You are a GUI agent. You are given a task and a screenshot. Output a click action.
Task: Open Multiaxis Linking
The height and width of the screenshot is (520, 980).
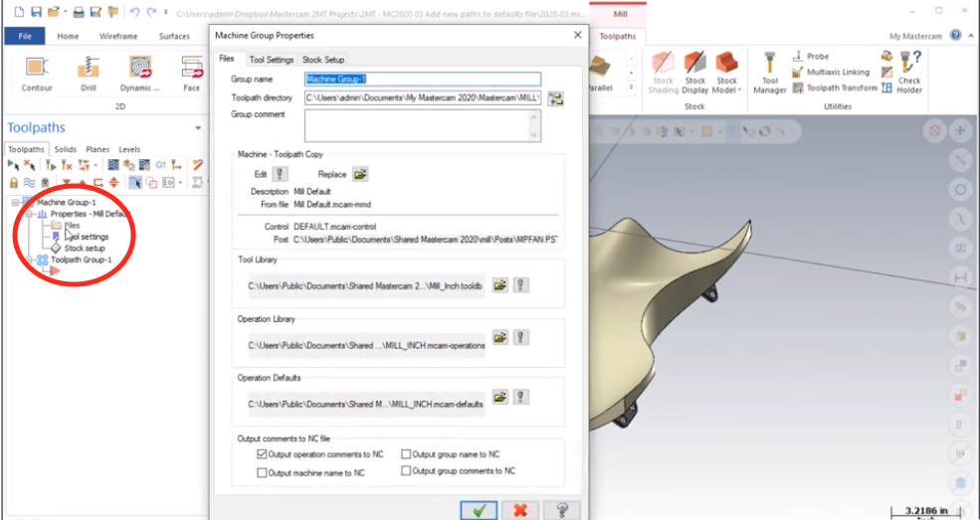(x=831, y=73)
